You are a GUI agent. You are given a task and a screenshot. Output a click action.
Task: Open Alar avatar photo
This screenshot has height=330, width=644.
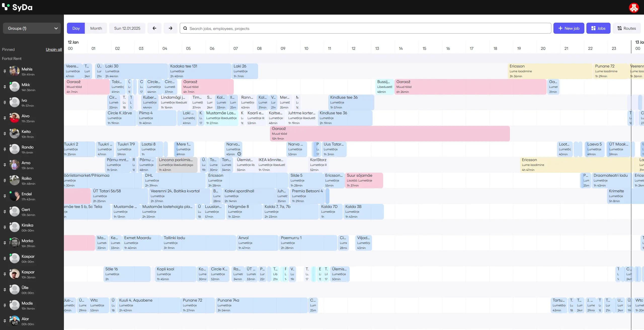tap(15, 321)
